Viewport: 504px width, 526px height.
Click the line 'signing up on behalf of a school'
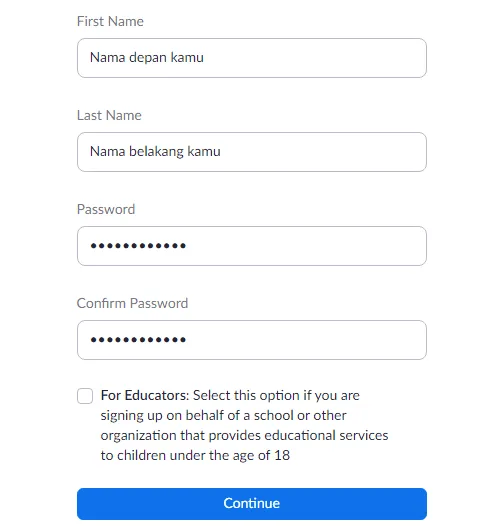[x=223, y=415]
